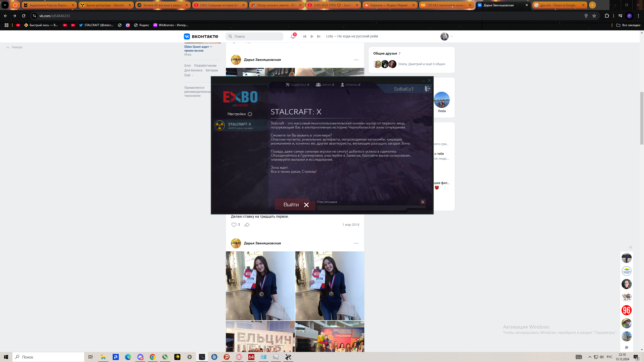The height and width of the screenshot is (362, 644).
Task: Open site information icon in address bar
Action: tap(34, 16)
